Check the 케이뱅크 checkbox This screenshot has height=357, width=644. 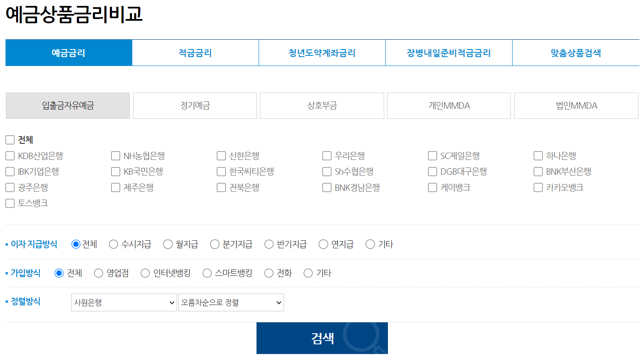coord(433,187)
